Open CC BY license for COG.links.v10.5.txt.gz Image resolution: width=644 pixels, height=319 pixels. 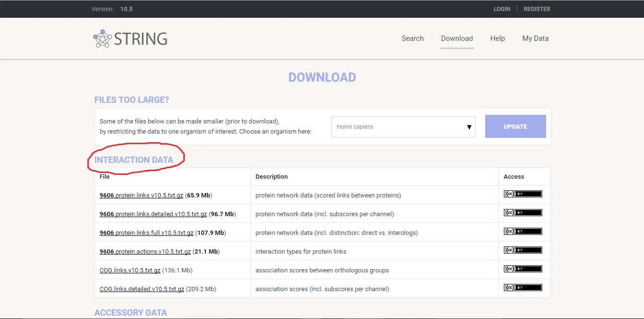tap(523, 269)
